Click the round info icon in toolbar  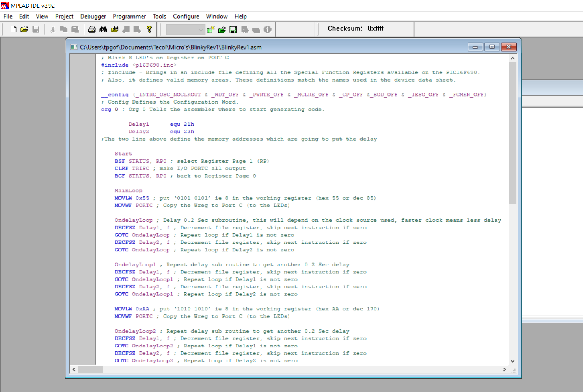pos(268,30)
